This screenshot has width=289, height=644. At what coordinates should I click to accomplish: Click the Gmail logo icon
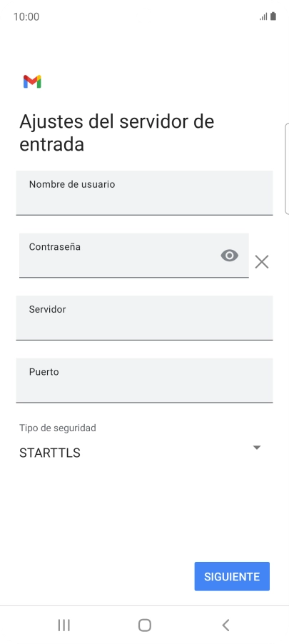point(32,81)
